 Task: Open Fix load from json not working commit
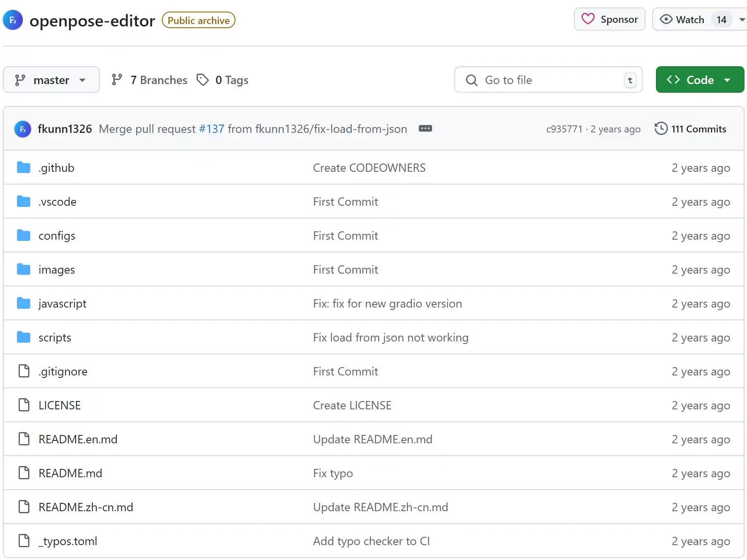pos(391,338)
